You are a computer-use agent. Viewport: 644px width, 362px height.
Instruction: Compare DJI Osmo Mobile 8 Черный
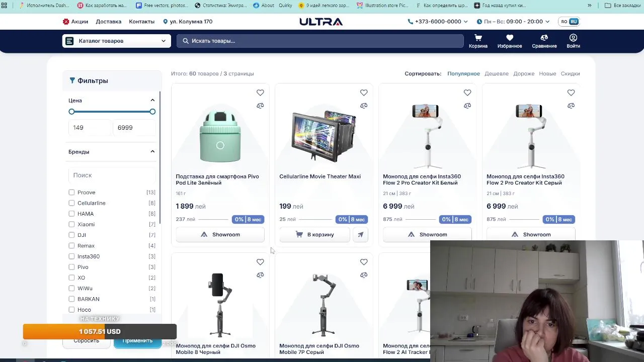tap(260, 275)
